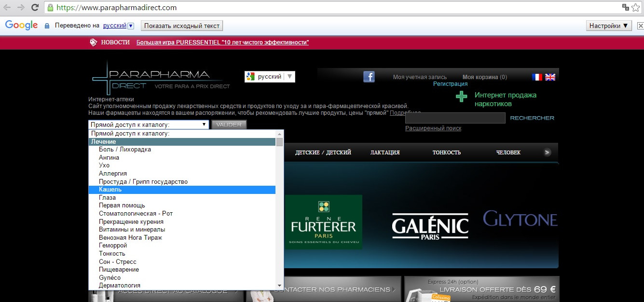Open 'Интернет продажа наркотиков' link

click(x=506, y=99)
